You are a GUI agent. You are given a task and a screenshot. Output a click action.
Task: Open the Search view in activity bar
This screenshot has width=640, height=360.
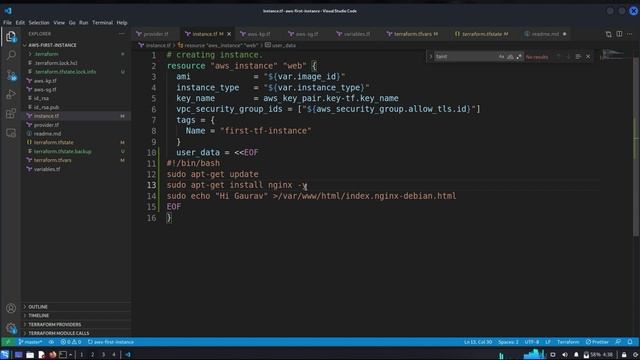tap(11, 55)
